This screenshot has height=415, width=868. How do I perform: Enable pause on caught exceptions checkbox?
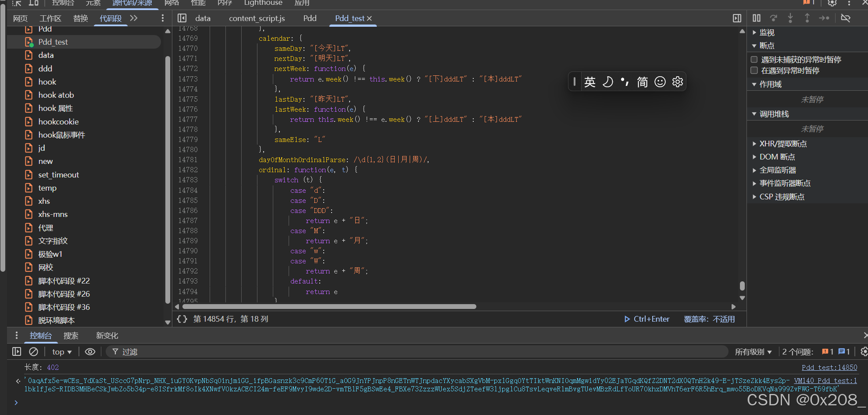[754, 70]
